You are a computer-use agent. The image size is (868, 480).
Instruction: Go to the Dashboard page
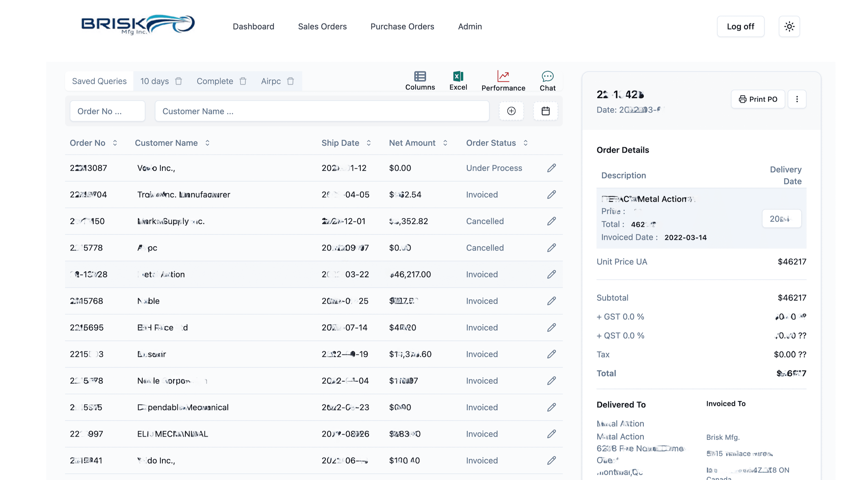(x=253, y=26)
